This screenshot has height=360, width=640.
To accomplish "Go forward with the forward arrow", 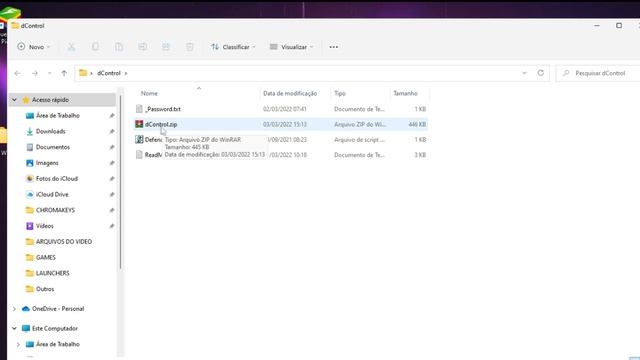I will [35, 73].
